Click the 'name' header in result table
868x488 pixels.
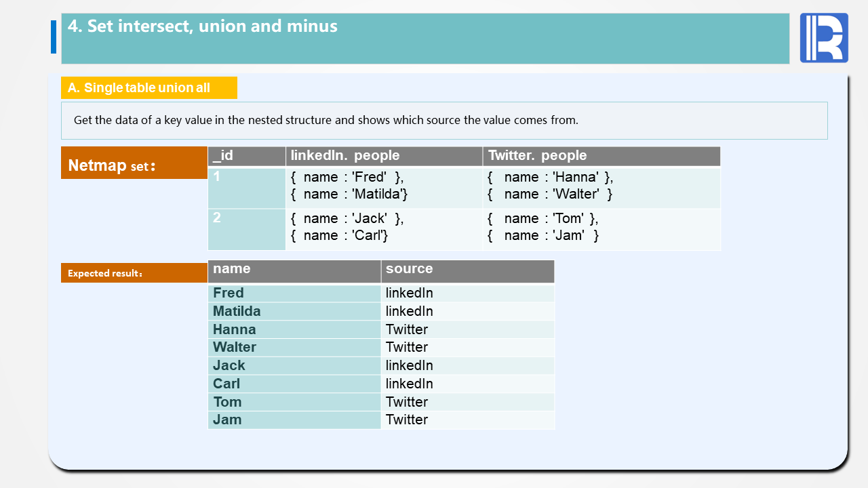coord(294,270)
